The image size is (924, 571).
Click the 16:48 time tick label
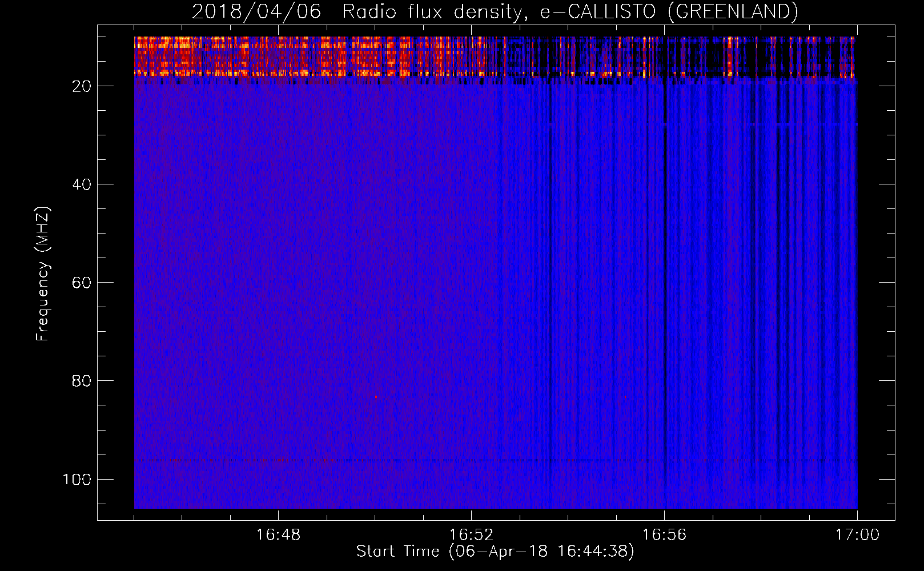[278, 535]
